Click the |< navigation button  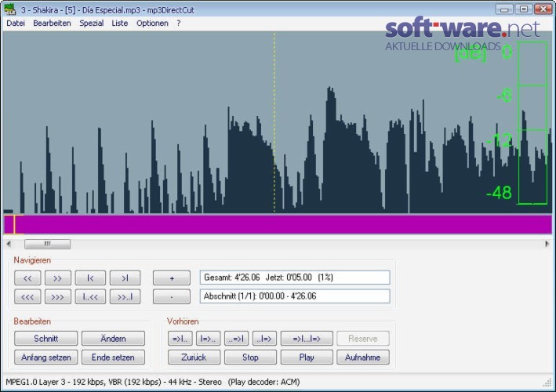click(x=90, y=278)
